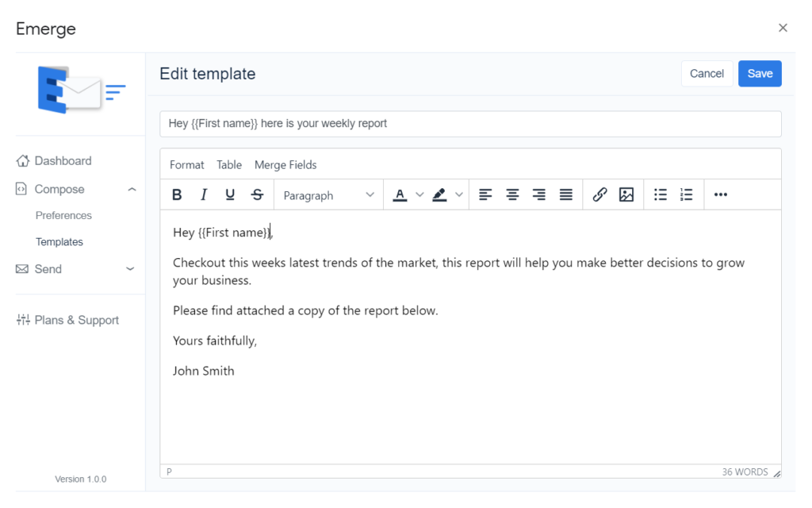Expand the text color picker arrow
This screenshot has height=508, width=812.
420,195
